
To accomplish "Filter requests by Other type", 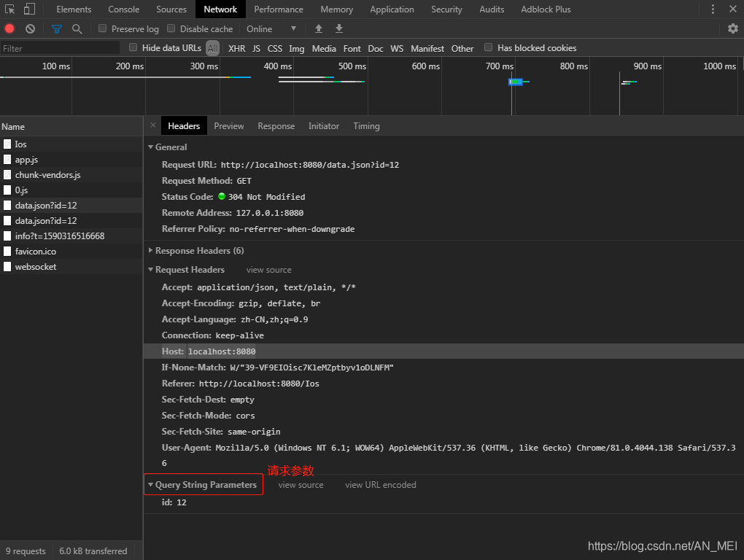I will [462, 48].
